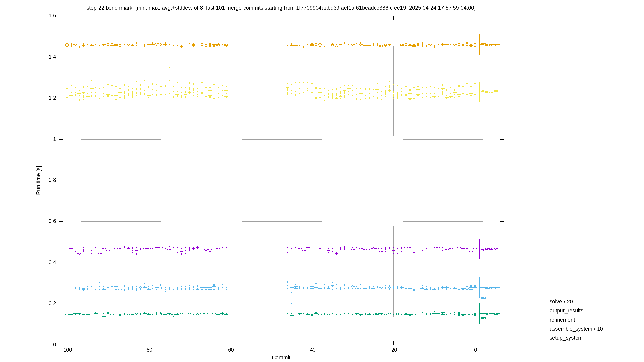
Task: Click the orange assemble_system legend line sample
Action: (x=630, y=329)
